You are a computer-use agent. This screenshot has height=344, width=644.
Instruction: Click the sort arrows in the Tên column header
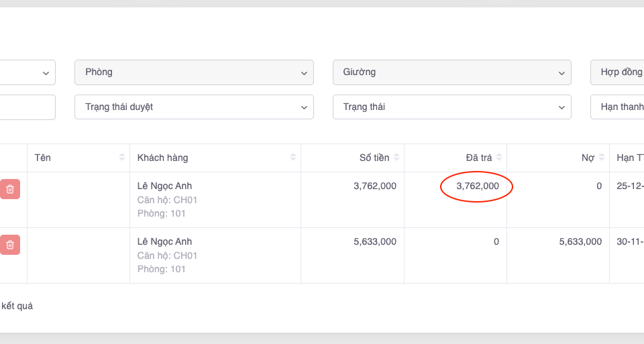point(122,158)
